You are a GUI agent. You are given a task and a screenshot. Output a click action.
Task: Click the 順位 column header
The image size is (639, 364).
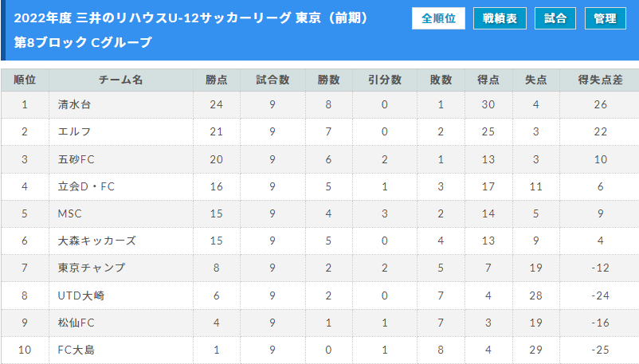[x=25, y=80]
